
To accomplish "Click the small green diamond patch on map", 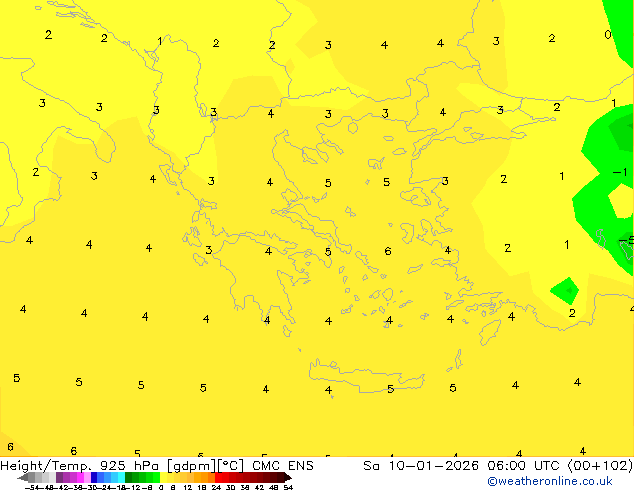I will [565, 290].
